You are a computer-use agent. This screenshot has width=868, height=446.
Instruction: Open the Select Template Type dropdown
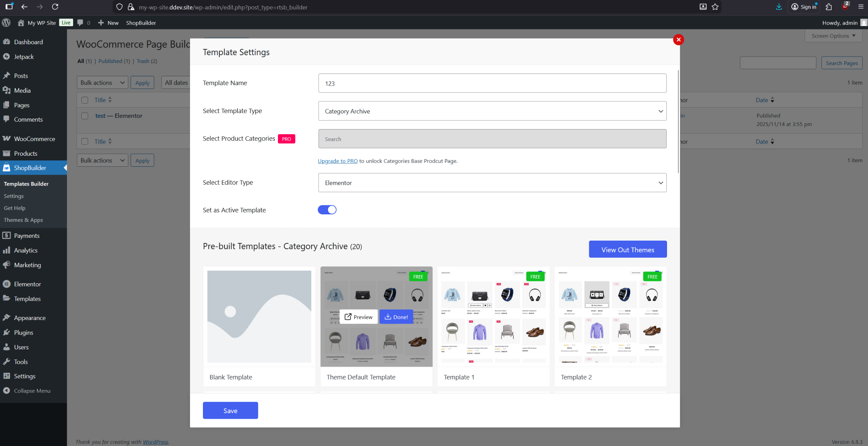492,111
